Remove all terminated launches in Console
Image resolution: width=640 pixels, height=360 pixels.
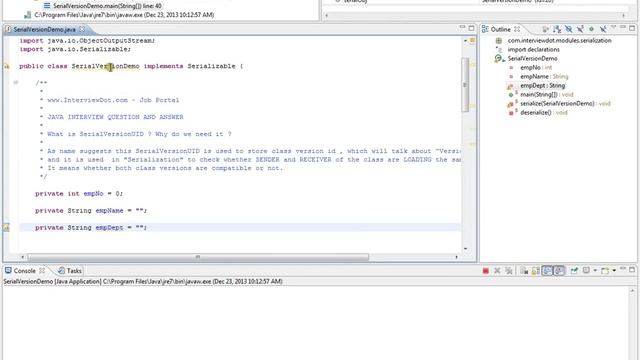(x=508, y=271)
